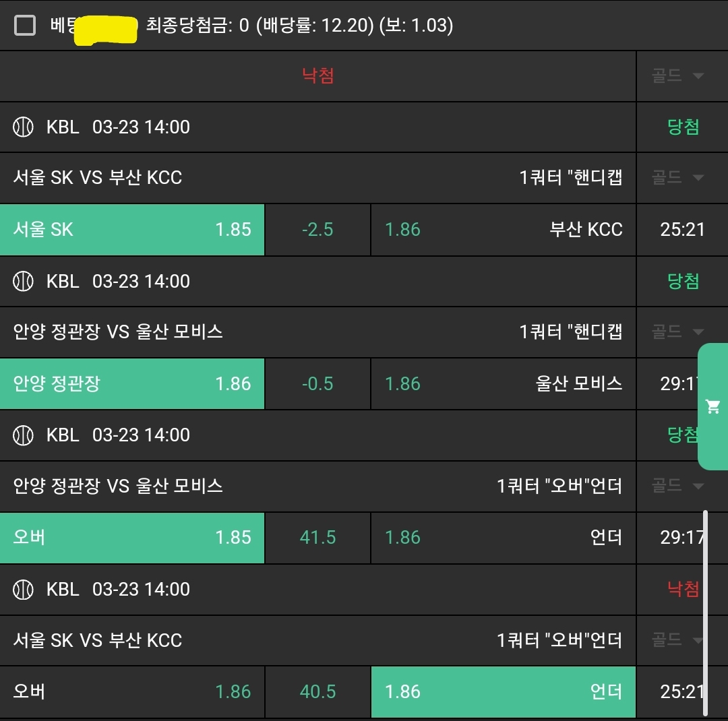Open 골드 dropdown in 안양 정관장 over/under row
Viewport: 728px width, 721px height.
point(677,486)
